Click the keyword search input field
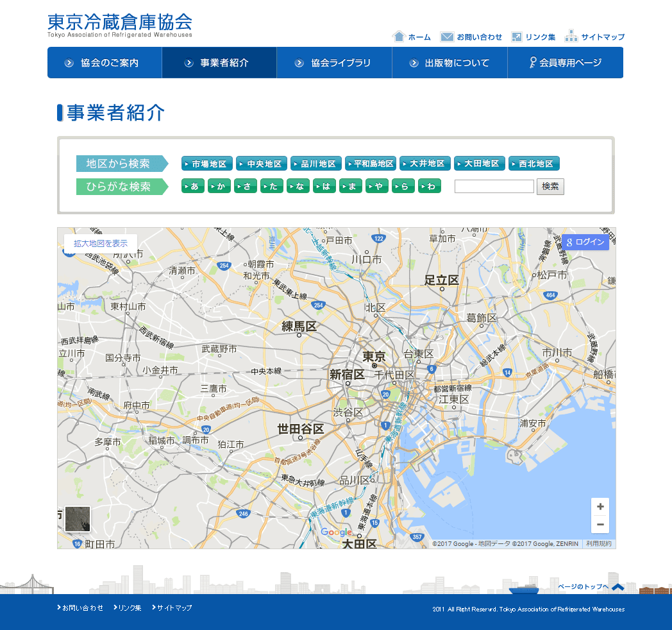Image resolution: width=672 pixels, height=630 pixels. pos(494,186)
